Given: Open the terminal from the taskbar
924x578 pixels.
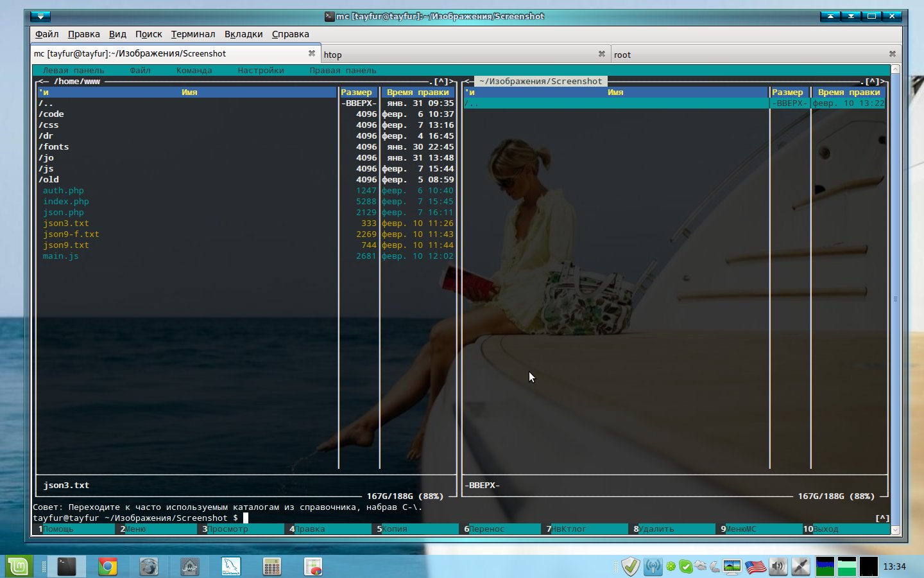Looking at the screenshot, I should [x=67, y=566].
